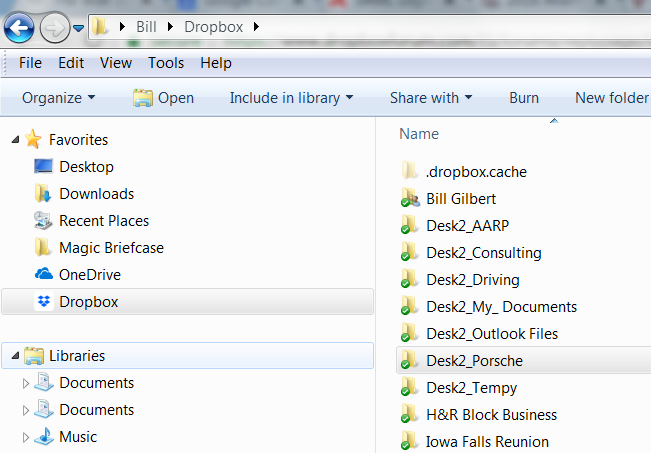Select the Magic Briefcase folder icon
Viewport: 651px width, 453px height.
point(43,247)
